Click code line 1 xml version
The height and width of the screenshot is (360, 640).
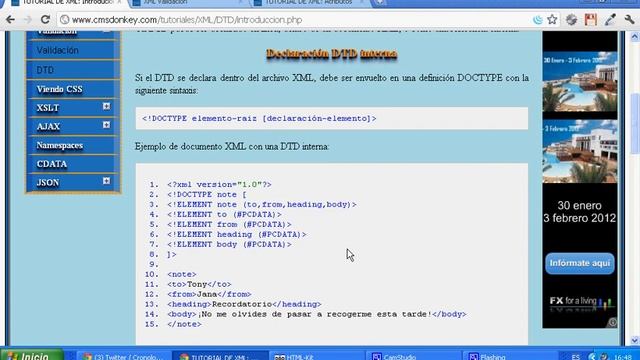[x=219, y=184]
